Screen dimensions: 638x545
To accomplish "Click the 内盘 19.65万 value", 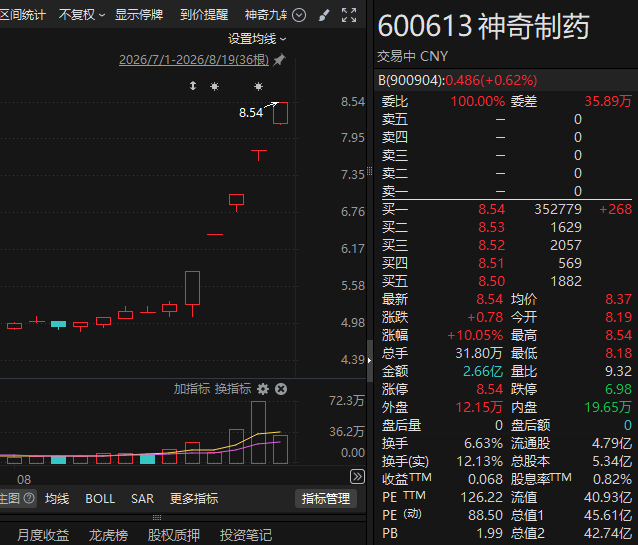I will click(x=608, y=407).
